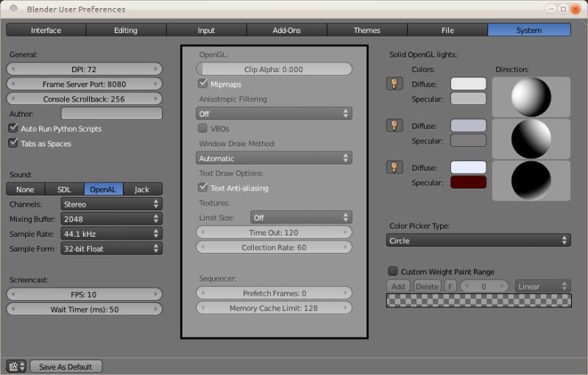Increase the Time Out value
The width and height of the screenshot is (588, 375).
coord(345,232)
